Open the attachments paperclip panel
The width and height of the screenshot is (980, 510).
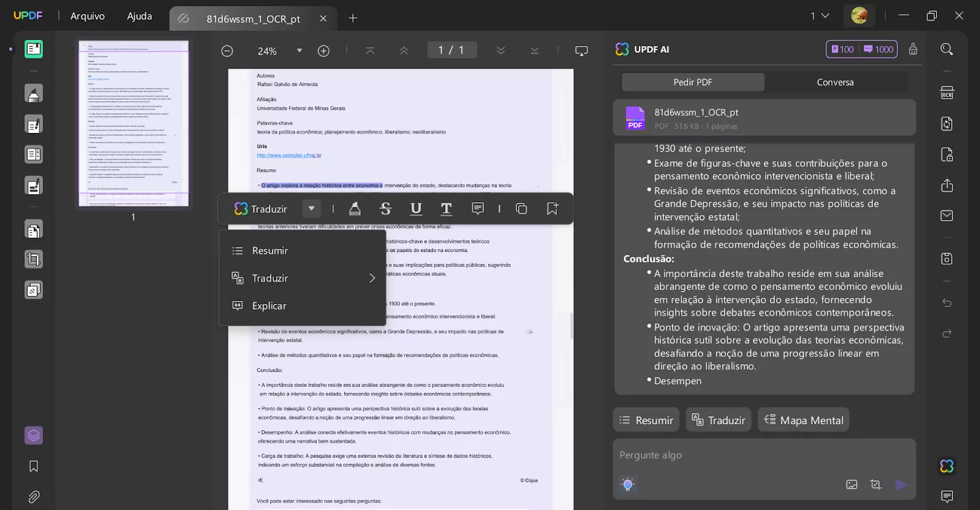coord(34,497)
